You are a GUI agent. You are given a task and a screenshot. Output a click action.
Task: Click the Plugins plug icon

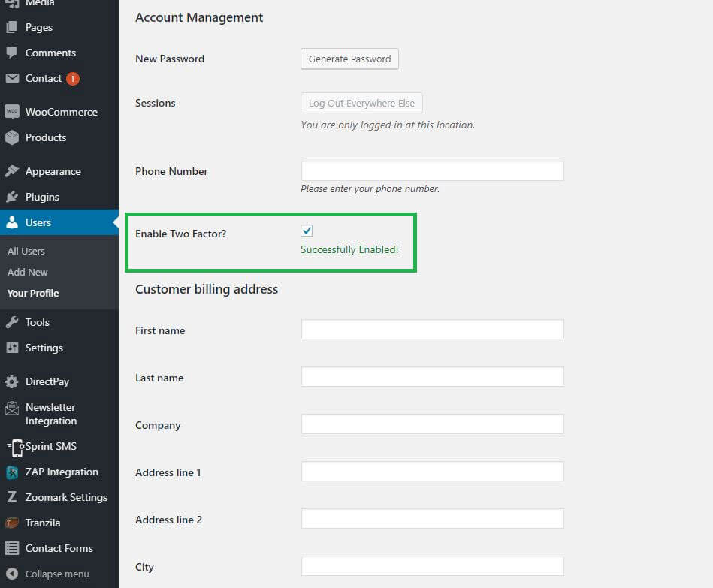tap(12, 197)
